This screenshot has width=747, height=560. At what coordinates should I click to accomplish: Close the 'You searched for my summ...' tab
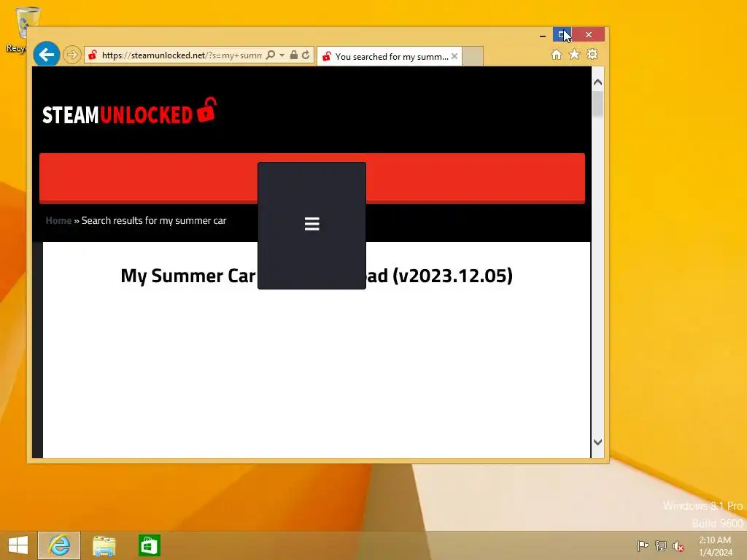[x=454, y=56]
